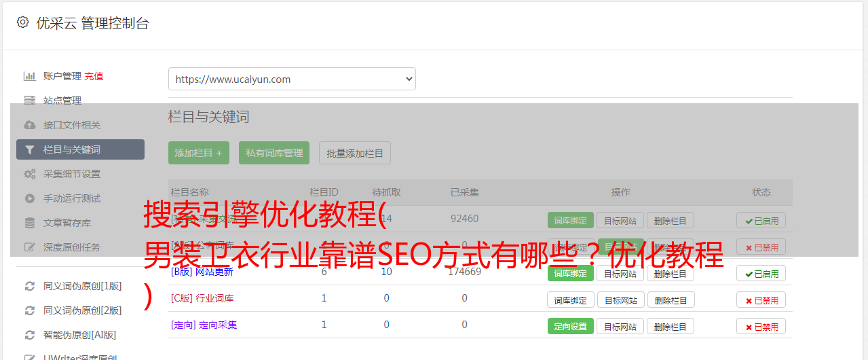The height and width of the screenshot is (360, 868).
Task: Click 删除栏目 for 行业词库
Action: click(670, 300)
